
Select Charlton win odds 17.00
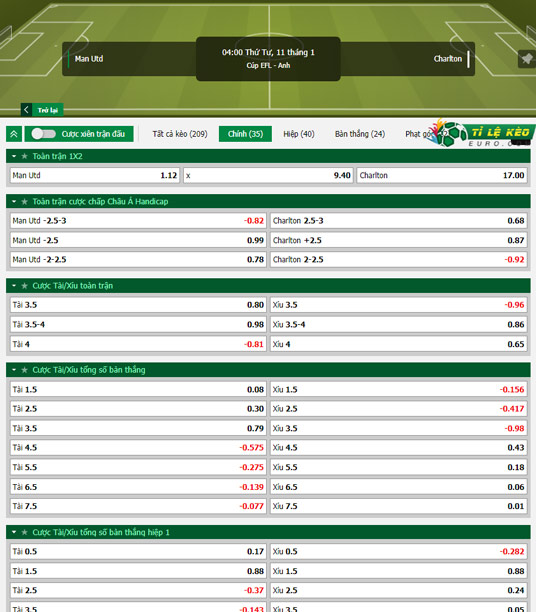(x=442, y=175)
